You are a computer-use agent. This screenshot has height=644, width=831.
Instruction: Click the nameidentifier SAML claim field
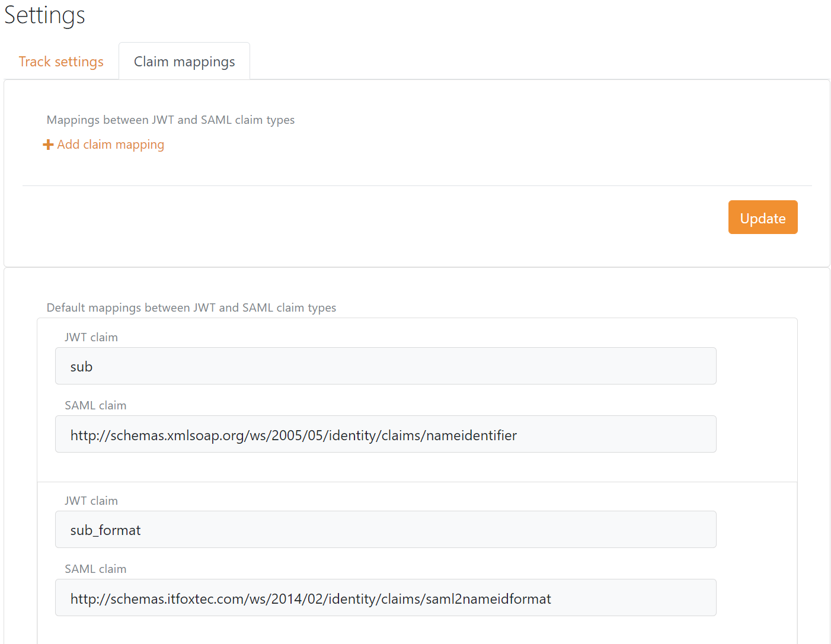[x=385, y=434]
